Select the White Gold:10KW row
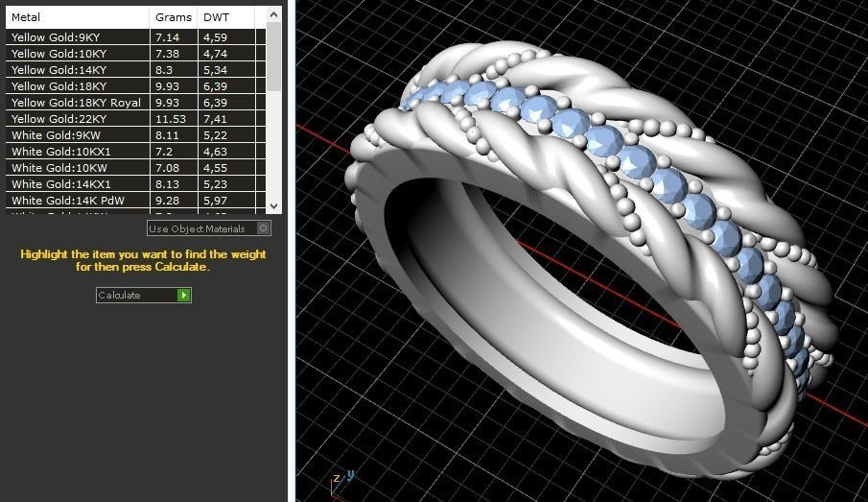 (x=135, y=168)
